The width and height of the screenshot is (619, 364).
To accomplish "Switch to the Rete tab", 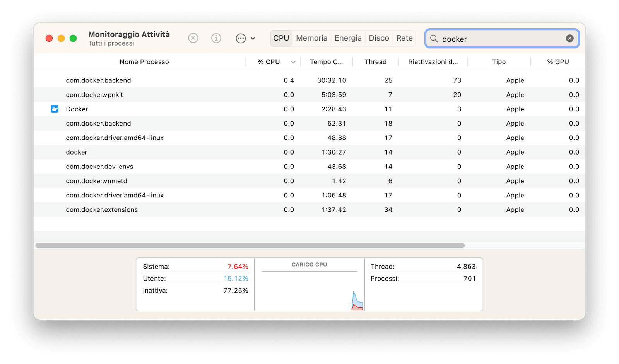I will coord(405,38).
